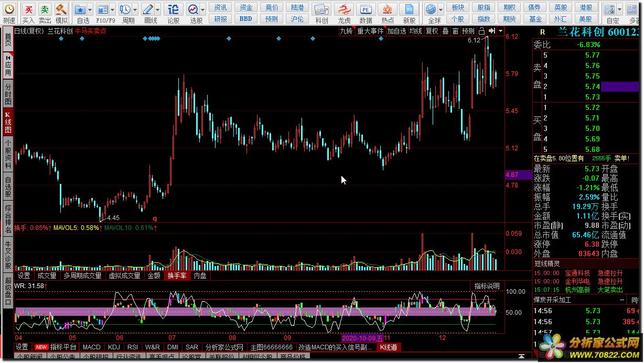
Task: Toggle the 窗 window option on the chart header
Action: 455,31
